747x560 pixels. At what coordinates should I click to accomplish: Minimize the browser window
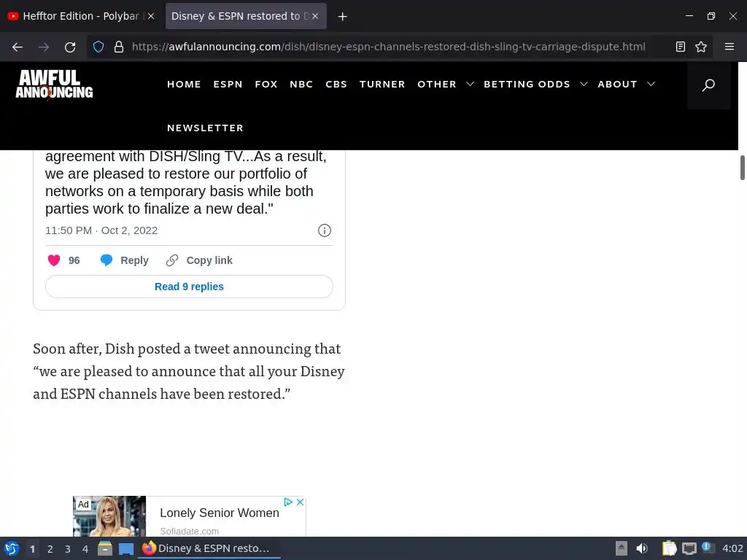[689, 16]
